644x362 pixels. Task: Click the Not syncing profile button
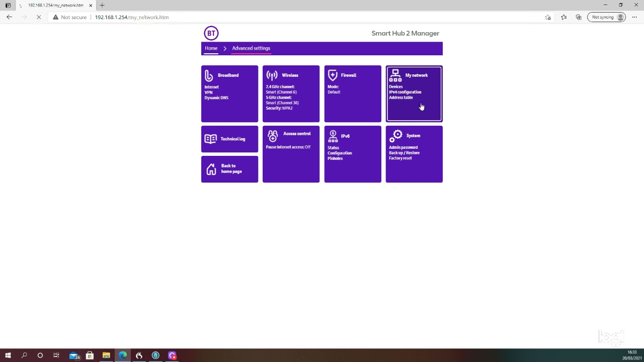[x=607, y=17]
